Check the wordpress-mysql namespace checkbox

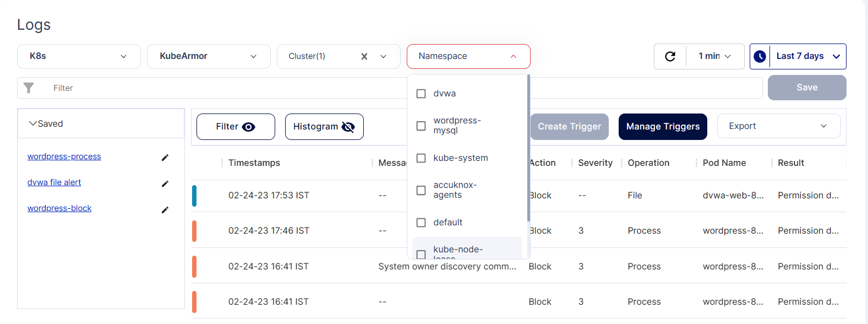tap(421, 126)
